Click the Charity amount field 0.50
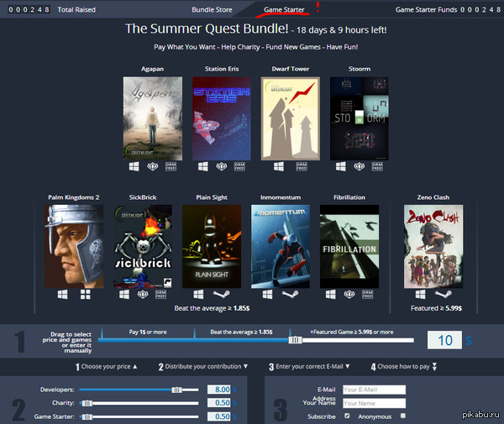 point(219,403)
